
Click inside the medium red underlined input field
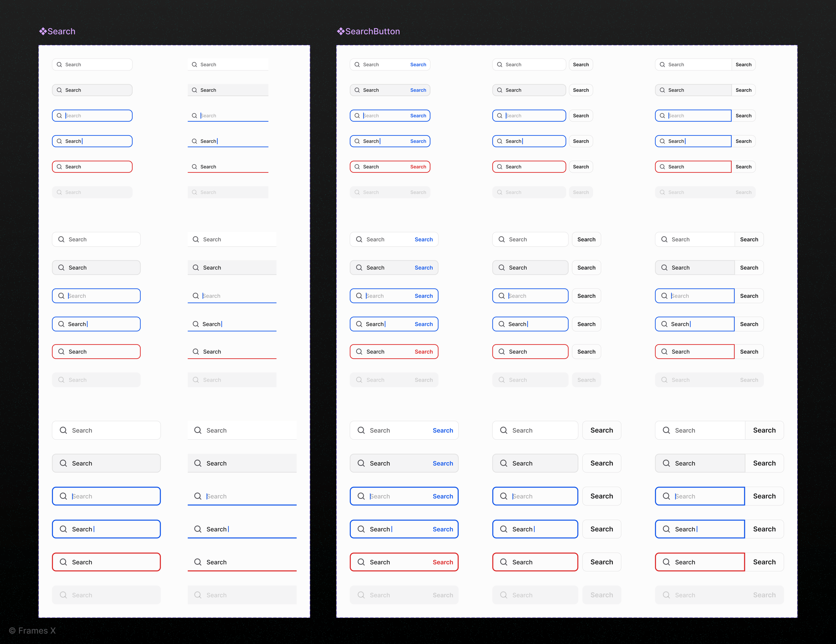(x=232, y=351)
